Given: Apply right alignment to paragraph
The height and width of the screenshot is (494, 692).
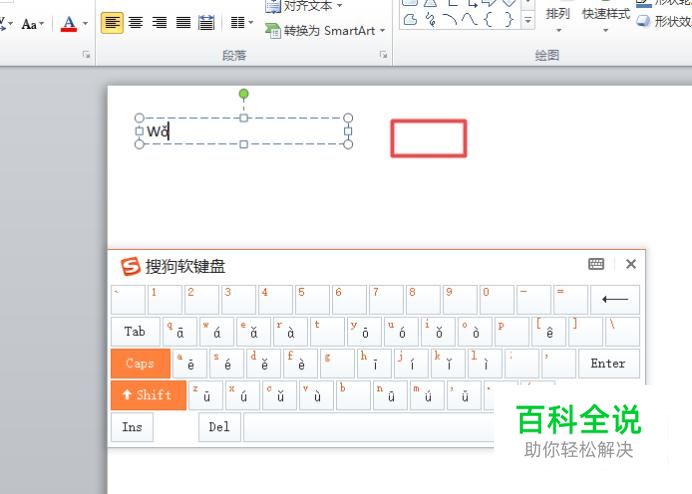Looking at the screenshot, I should coord(159,22).
